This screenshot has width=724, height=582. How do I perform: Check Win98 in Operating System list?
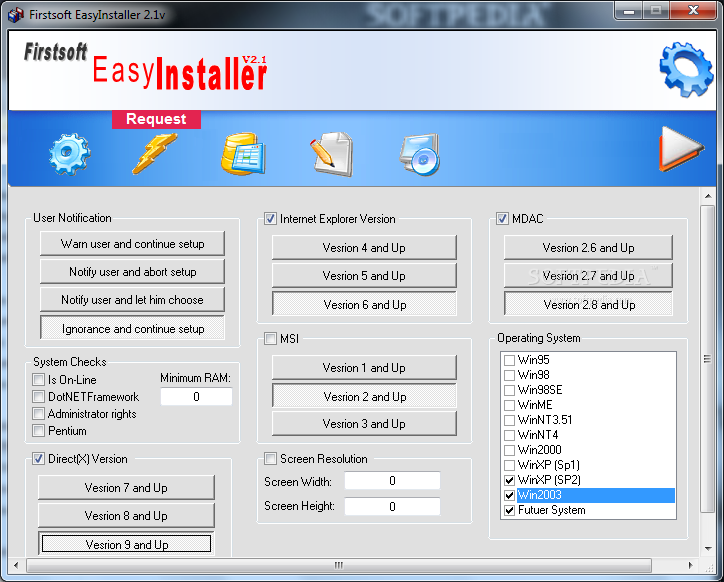coord(509,375)
